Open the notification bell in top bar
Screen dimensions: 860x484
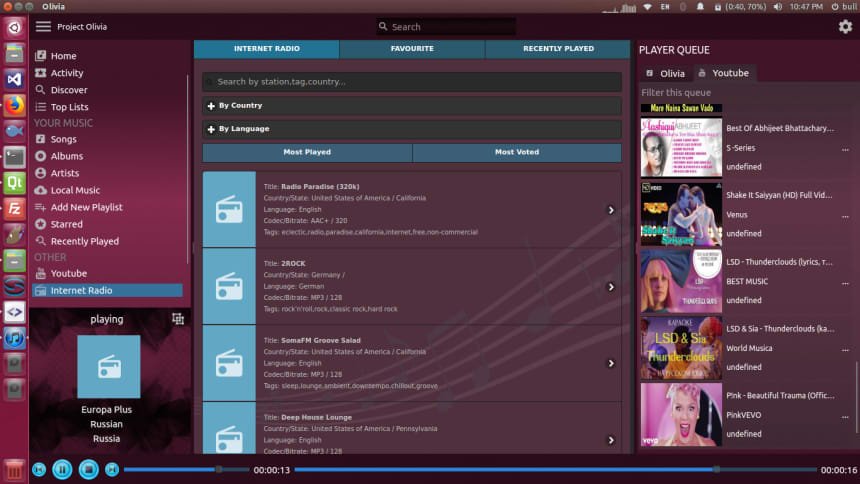pyautogui.click(x=700, y=7)
